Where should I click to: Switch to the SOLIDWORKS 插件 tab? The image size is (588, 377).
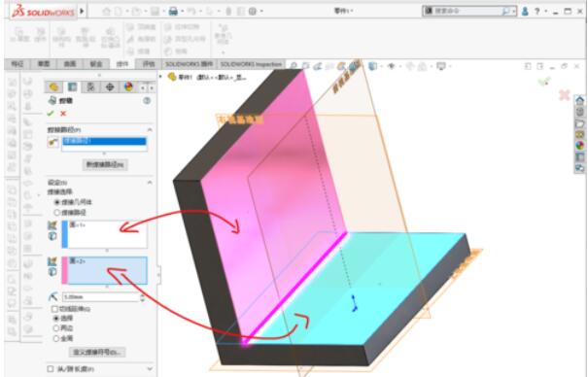click(x=190, y=64)
